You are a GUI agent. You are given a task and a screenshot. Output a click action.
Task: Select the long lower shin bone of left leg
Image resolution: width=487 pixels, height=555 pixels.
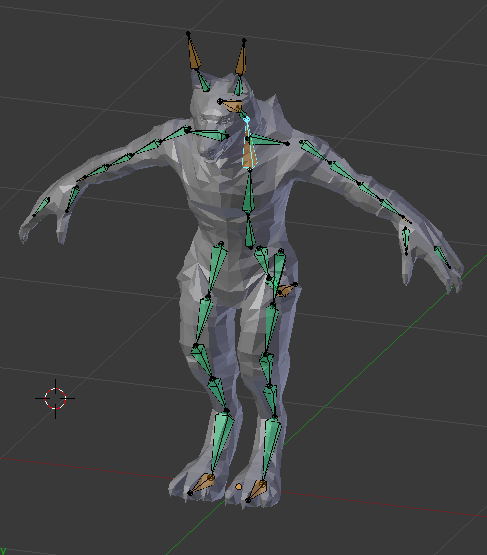pos(222,442)
